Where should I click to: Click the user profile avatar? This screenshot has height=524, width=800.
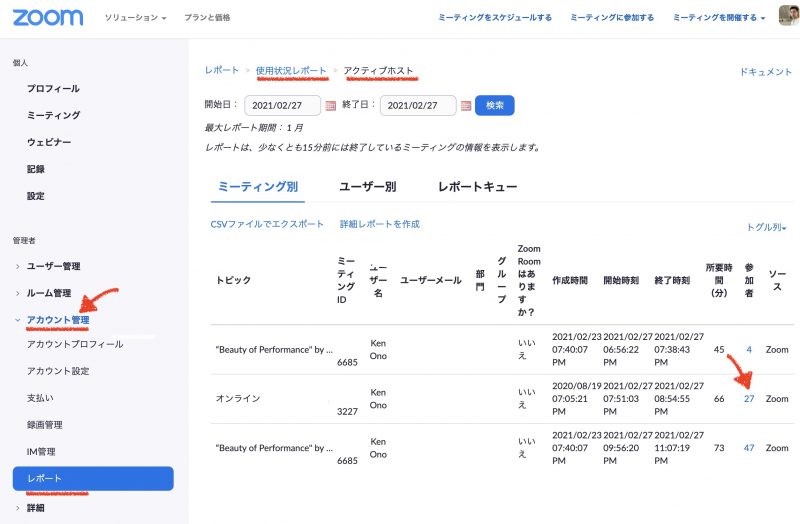click(788, 17)
